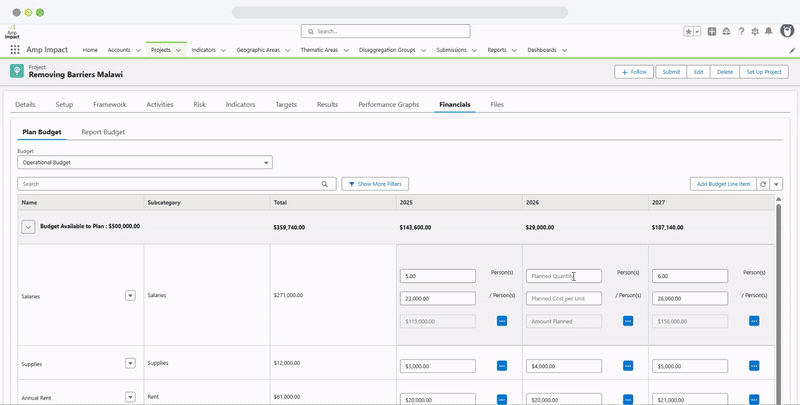Viewport: 800px width, 405px height.
Task: Refresh the budget table with refresh icon
Action: pyautogui.click(x=763, y=184)
